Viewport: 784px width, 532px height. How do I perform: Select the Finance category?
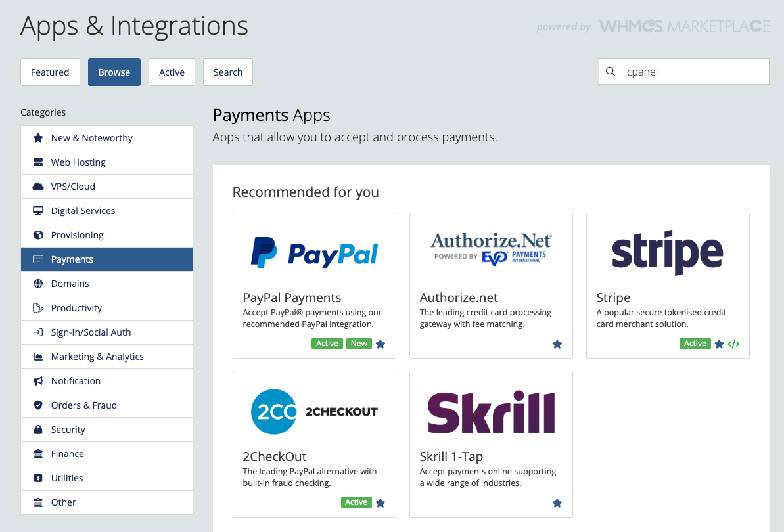click(x=106, y=454)
